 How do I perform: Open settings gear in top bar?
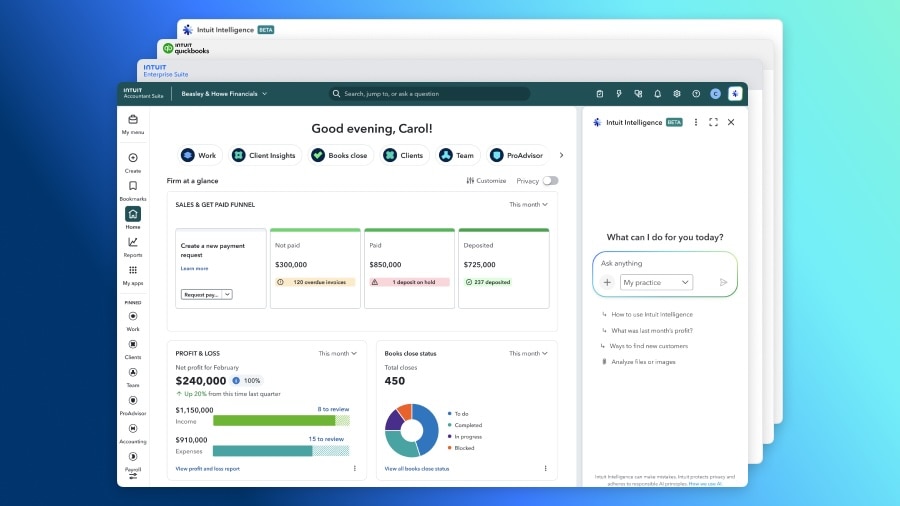pos(677,94)
